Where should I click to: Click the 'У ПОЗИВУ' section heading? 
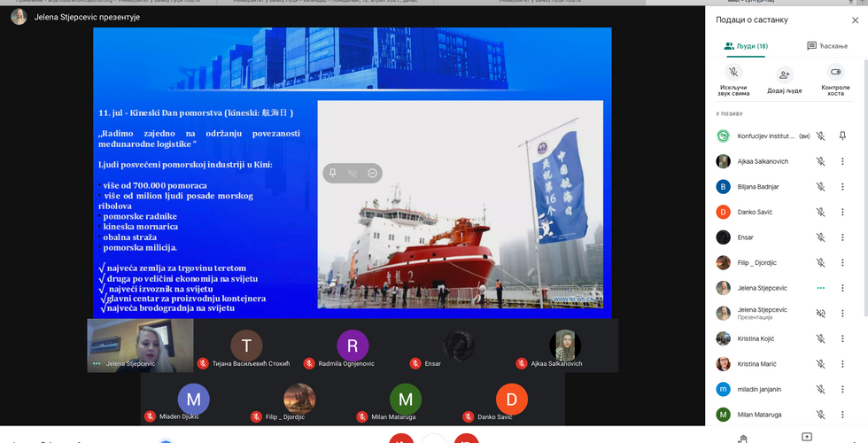pos(729,113)
